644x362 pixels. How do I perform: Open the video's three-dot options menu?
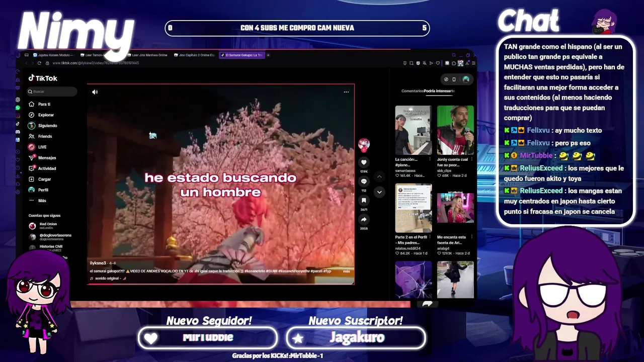point(346,92)
